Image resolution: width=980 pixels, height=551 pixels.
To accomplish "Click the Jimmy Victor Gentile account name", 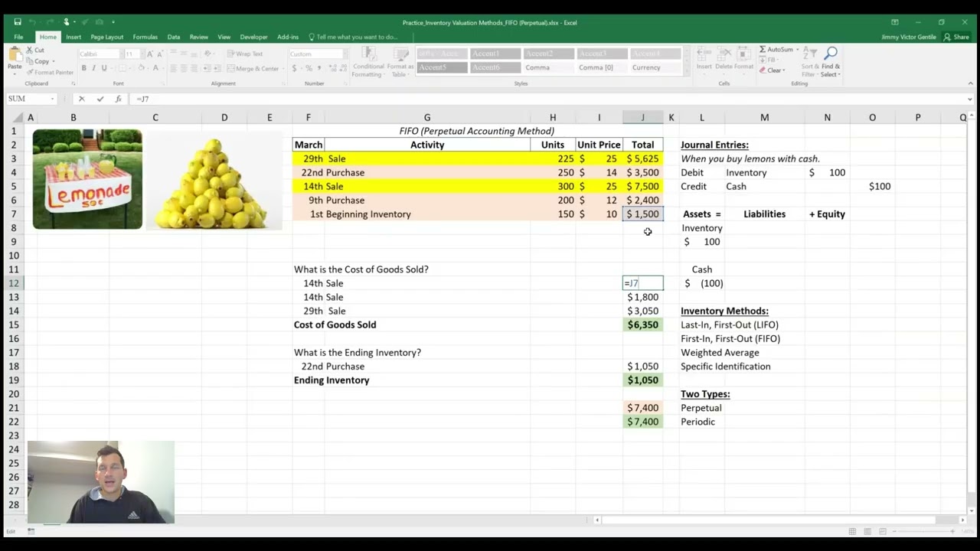I will point(908,37).
